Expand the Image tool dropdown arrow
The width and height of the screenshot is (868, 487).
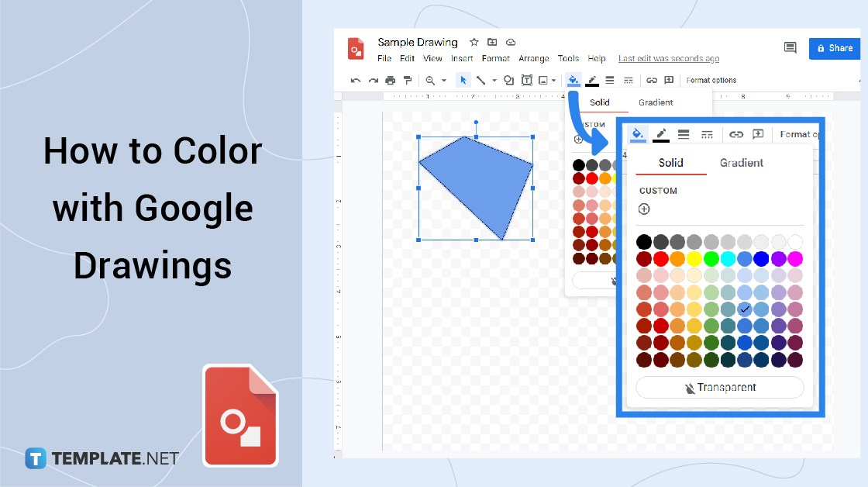(553, 81)
